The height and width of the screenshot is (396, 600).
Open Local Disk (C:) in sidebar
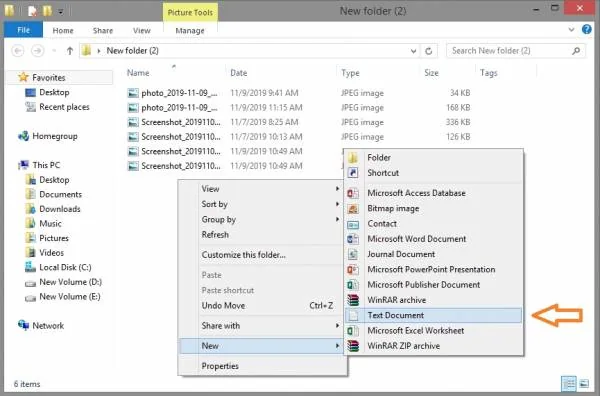pyautogui.click(x=65, y=267)
